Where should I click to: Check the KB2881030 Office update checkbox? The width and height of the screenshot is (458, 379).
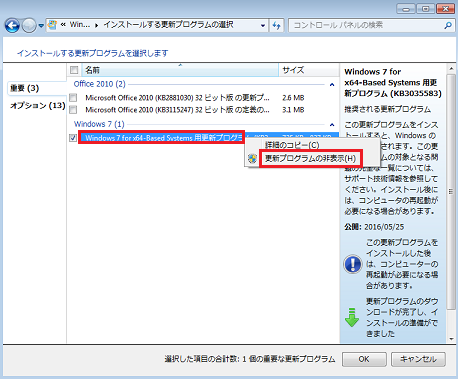click(73, 98)
